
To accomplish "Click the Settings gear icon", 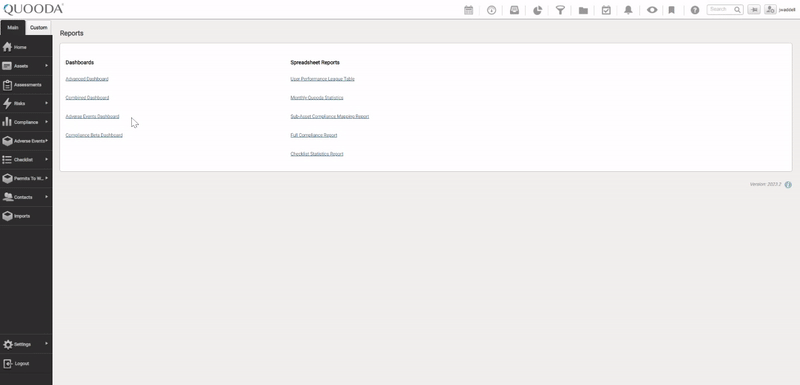I will (x=8, y=345).
